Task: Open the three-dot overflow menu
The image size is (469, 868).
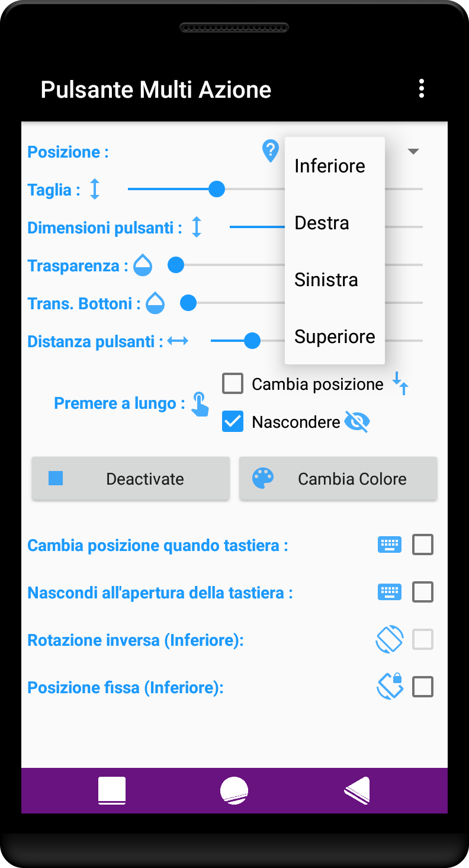Action: click(421, 88)
